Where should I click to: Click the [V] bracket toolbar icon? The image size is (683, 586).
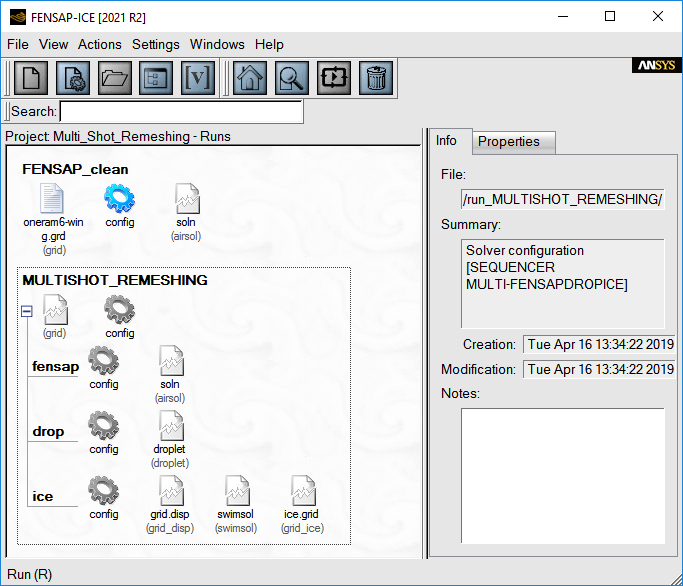(198, 78)
